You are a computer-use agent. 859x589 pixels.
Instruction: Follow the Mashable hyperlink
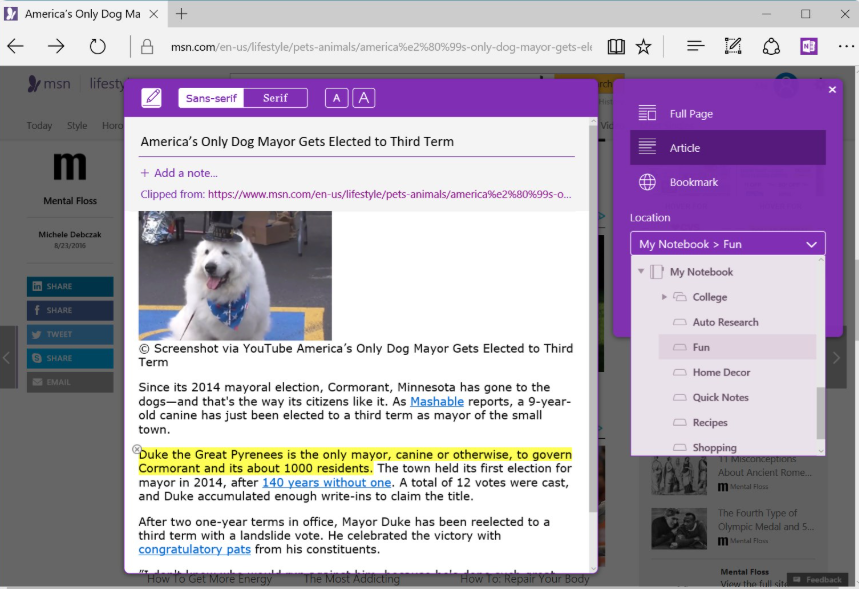point(436,401)
